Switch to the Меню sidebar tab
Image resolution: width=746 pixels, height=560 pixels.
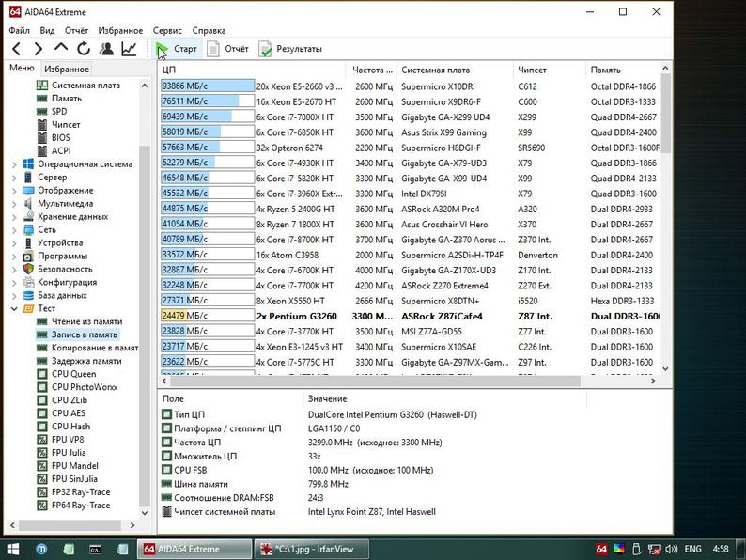[22, 68]
